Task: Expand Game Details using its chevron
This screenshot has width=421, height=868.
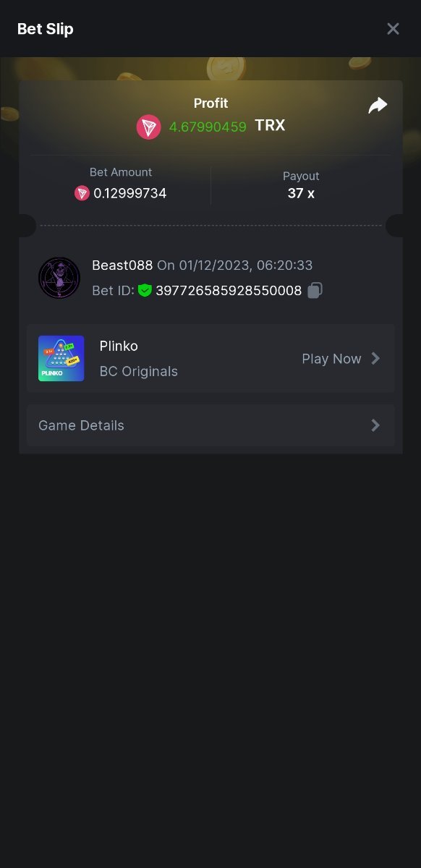Action: (375, 425)
